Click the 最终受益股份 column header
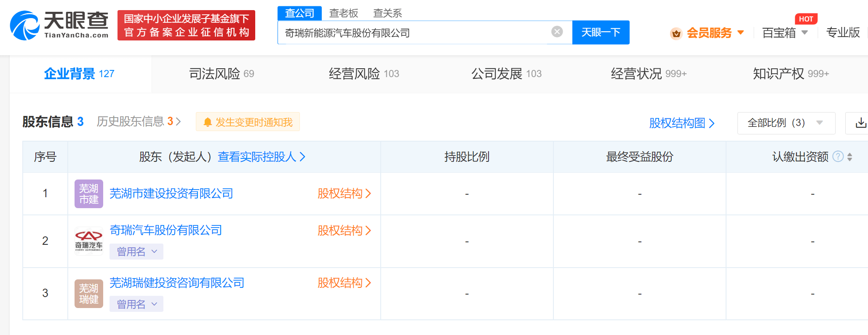The image size is (868, 335). [639, 157]
